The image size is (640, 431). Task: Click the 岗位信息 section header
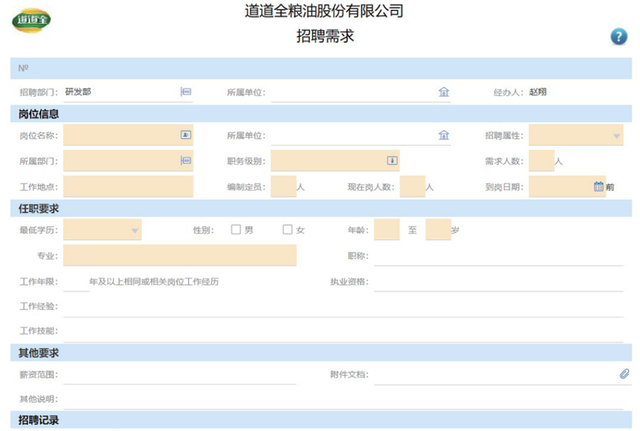coord(39,114)
